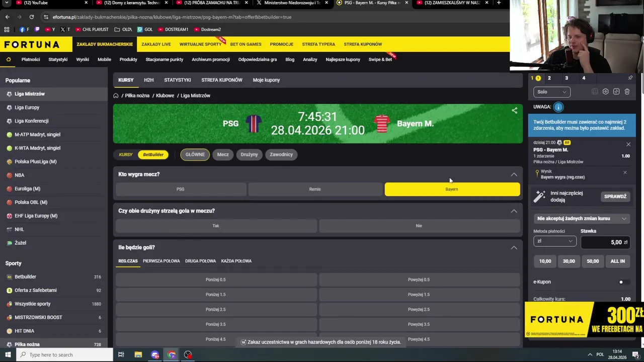
Task: Open Chrome from the taskbar
Action: [172, 354]
